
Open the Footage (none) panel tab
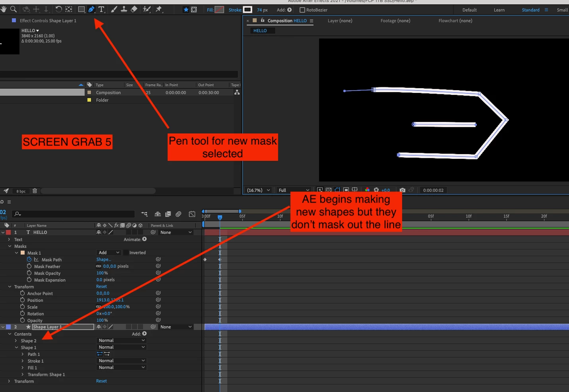(x=395, y=21)
